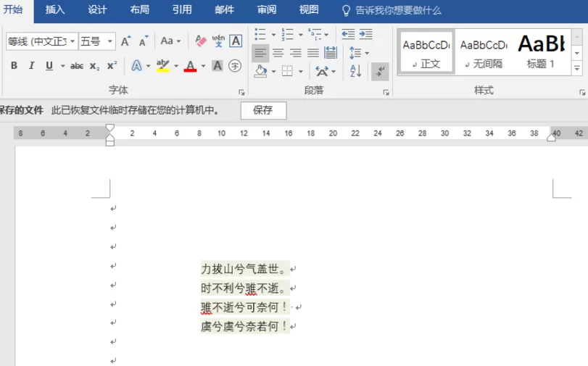Open the 审阅 ribbon tab
Viewport: 588px width, 366px height.
(267, 9)
